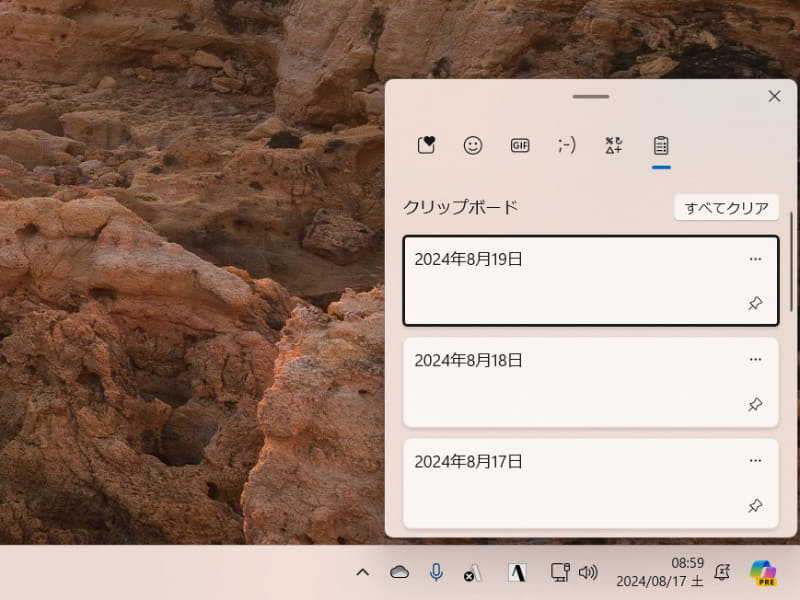Clear all clipboard items with すべてクリア
This screenshot has height=600, width=800.
pyautogui.click(x=727, y=207)
